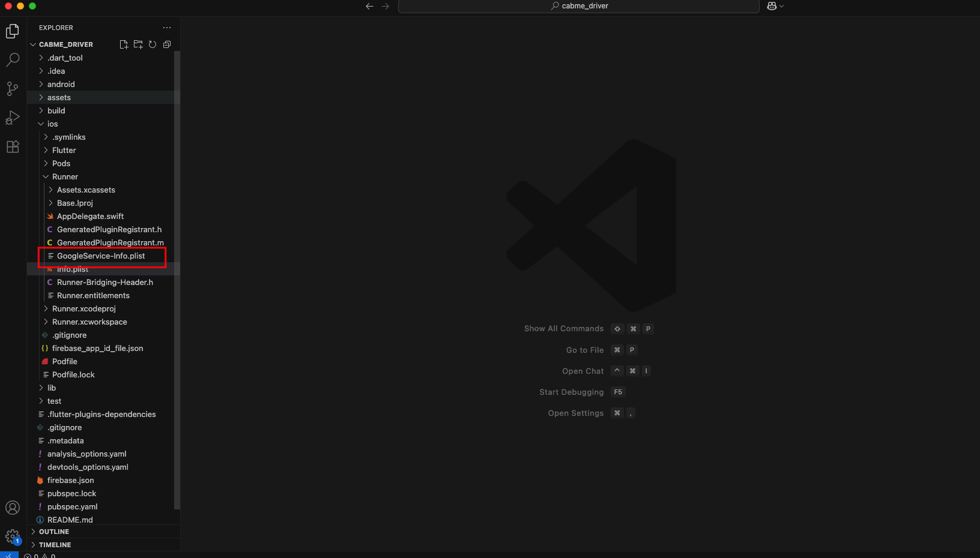Open the Accounts menu icon

pos(13,508)
